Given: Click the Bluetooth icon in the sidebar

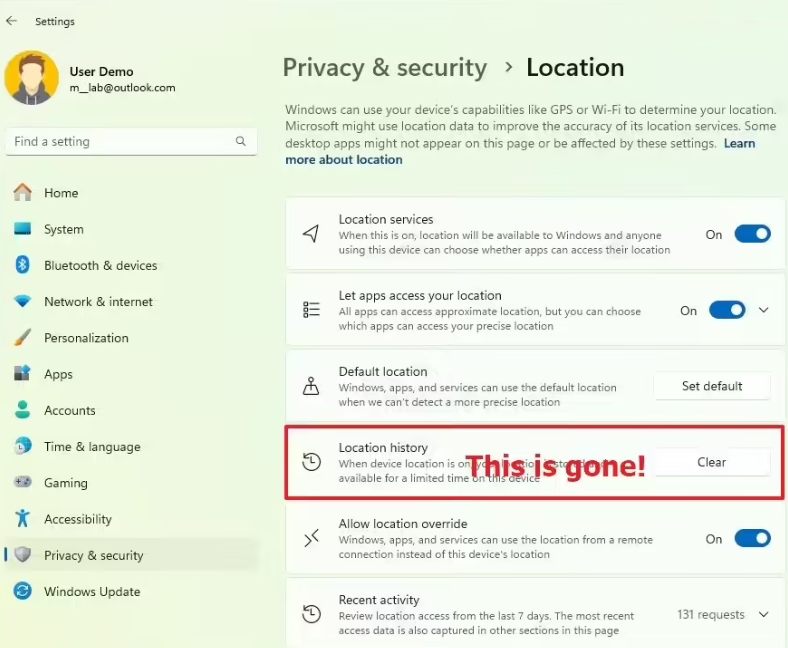Looking at the screenshot, I should (x=23, y=265).
